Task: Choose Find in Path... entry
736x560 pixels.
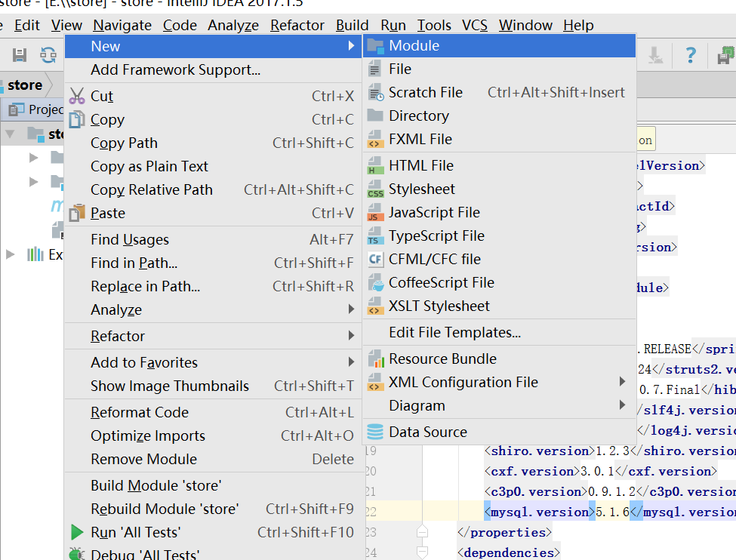Action: [214, 263]
